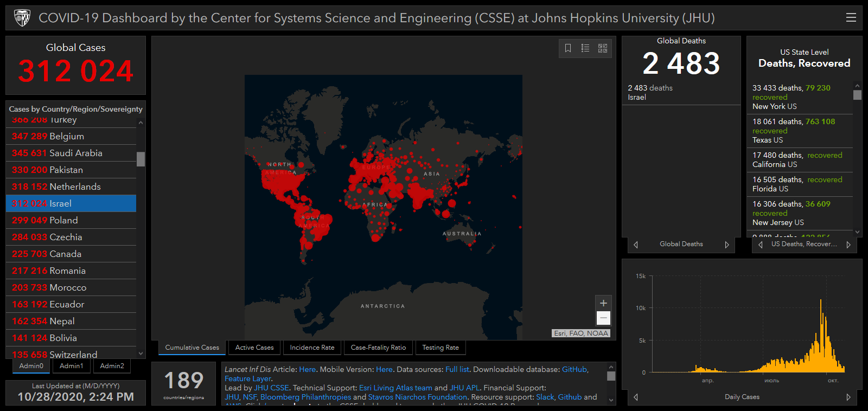This screenshot has height=411, width=868.
Task: Zoom out on the map
Action: 603,318
